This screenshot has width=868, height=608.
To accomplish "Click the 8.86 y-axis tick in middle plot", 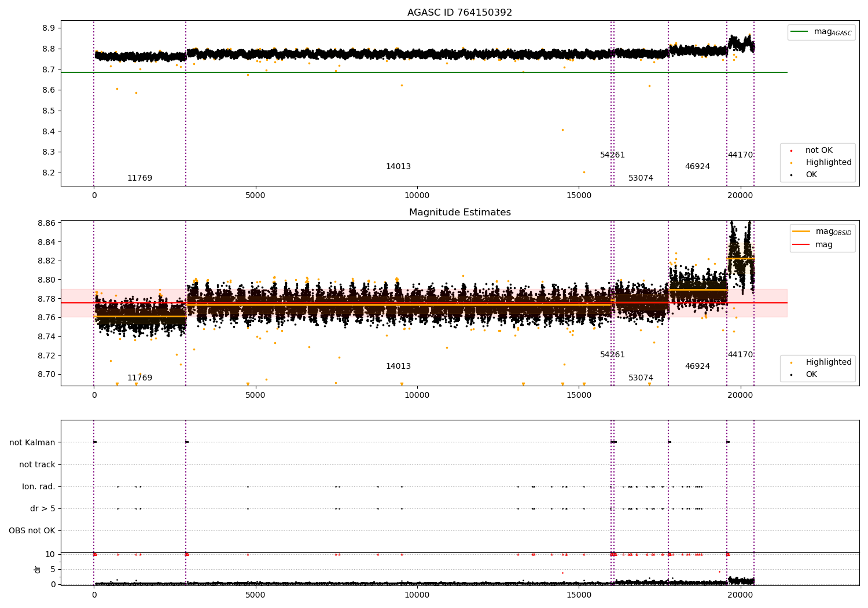I will tap(46, 224).
